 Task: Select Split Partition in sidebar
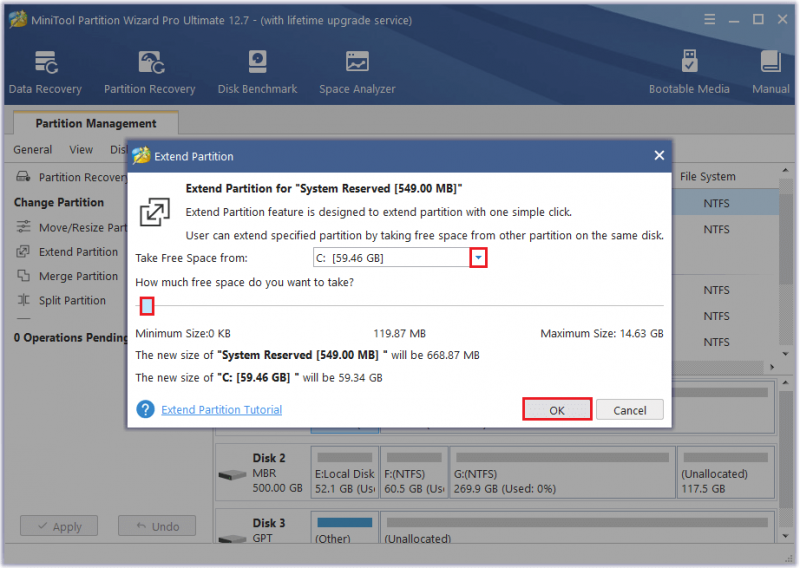point(61,300)
